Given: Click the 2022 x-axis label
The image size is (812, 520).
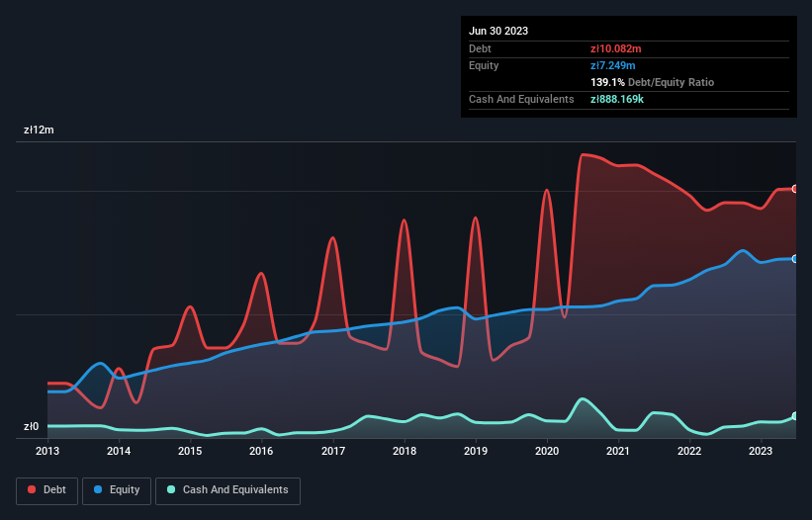Looking at the screenshot, I should (689, 451).
